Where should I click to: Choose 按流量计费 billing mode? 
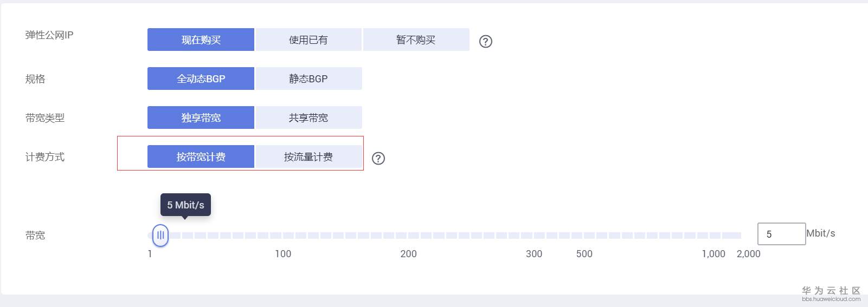click(308, 156)
